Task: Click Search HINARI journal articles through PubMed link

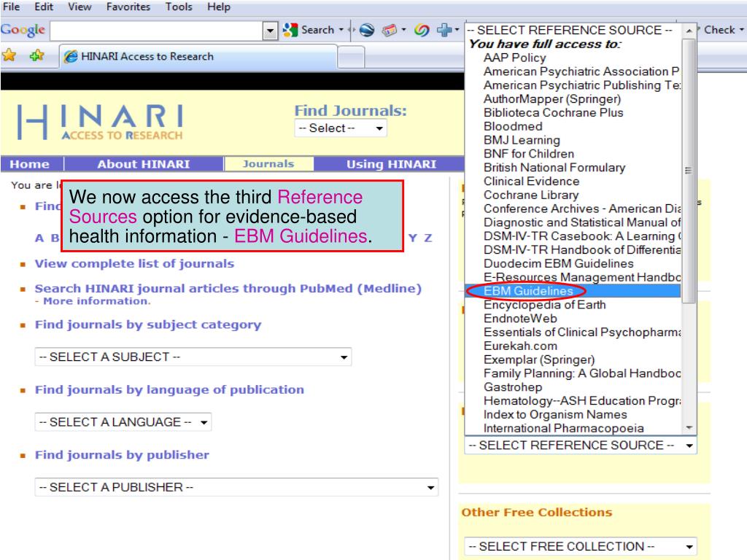Action: (x=228, y=289)
